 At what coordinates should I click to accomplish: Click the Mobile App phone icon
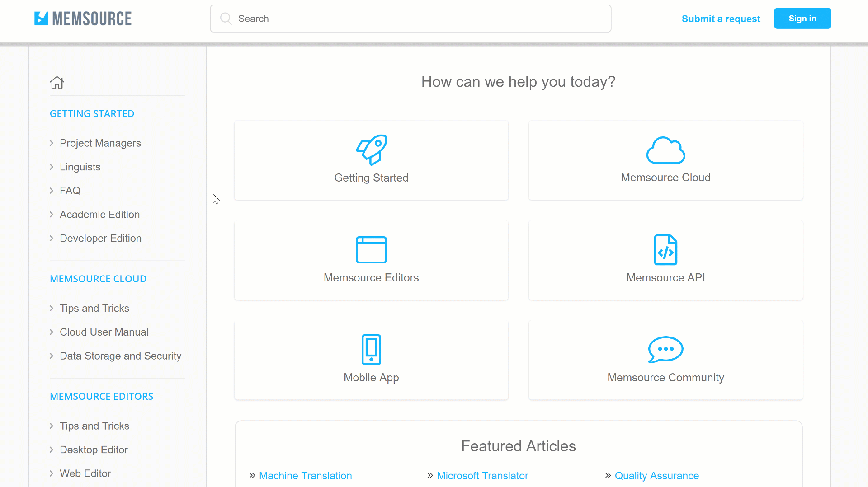(x=372, y=350)
